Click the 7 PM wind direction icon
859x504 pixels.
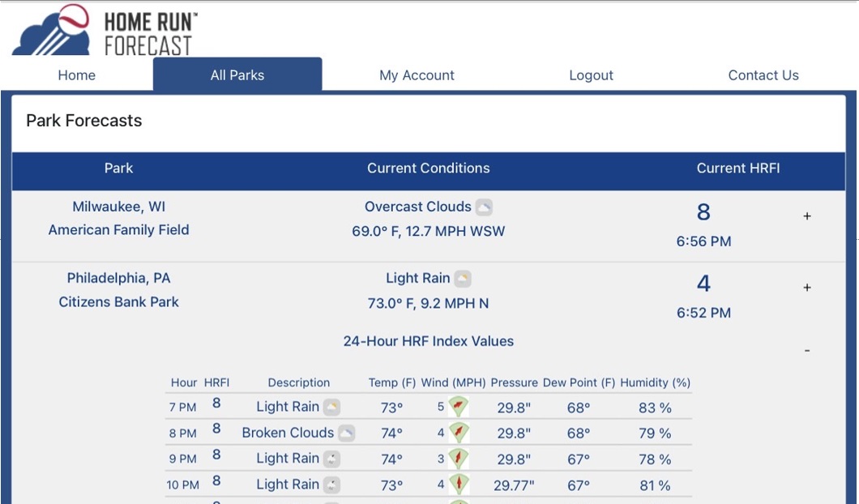tap(459, 407)
